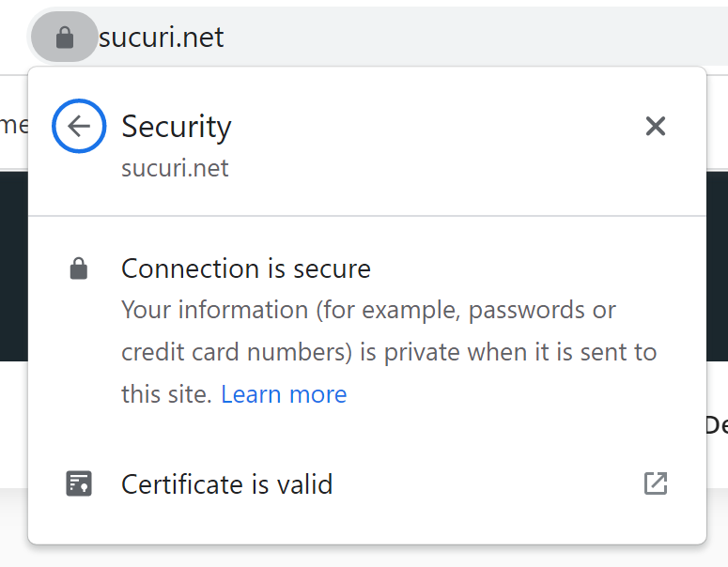
Task: Open certificate viewer via the external-link icon
Action: 655,484
